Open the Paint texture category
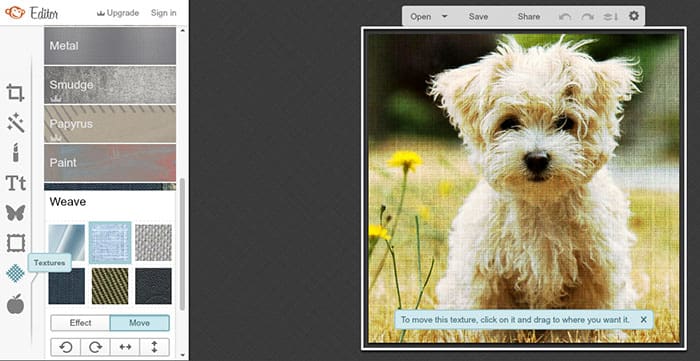The image size is (700, 361). 110,162
